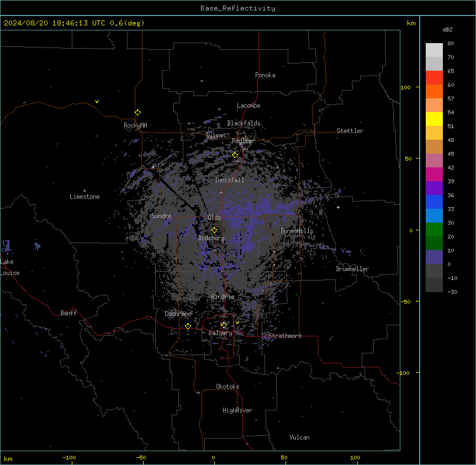Screen dimensions: 476x465
Task: Click the Base_Reflectivity title text
Action: 238,8
